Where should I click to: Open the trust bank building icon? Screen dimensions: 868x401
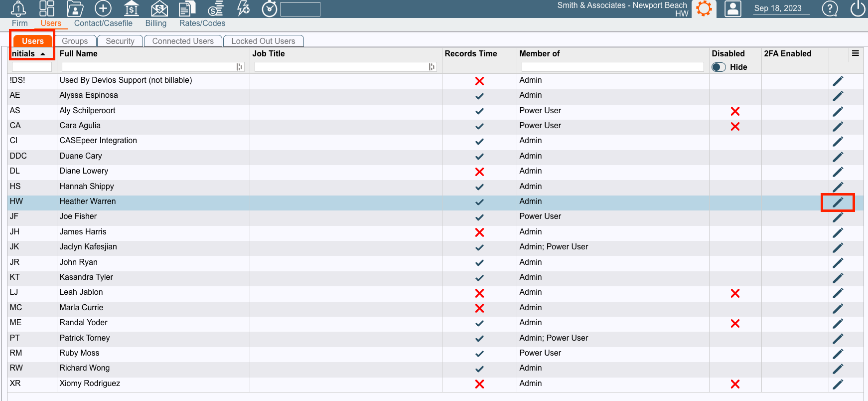click(132, 8)
